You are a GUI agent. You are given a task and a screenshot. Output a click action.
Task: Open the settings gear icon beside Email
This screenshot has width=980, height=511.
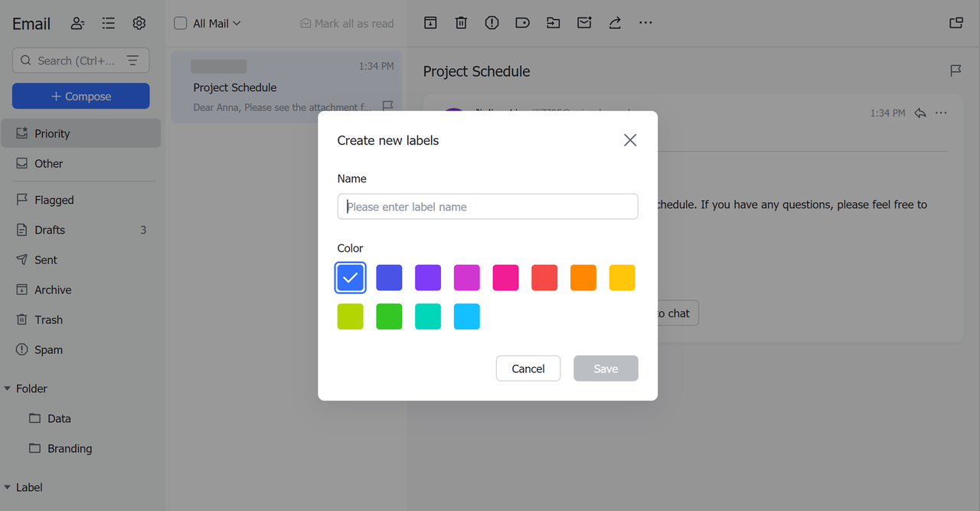(x=139, y=23)
